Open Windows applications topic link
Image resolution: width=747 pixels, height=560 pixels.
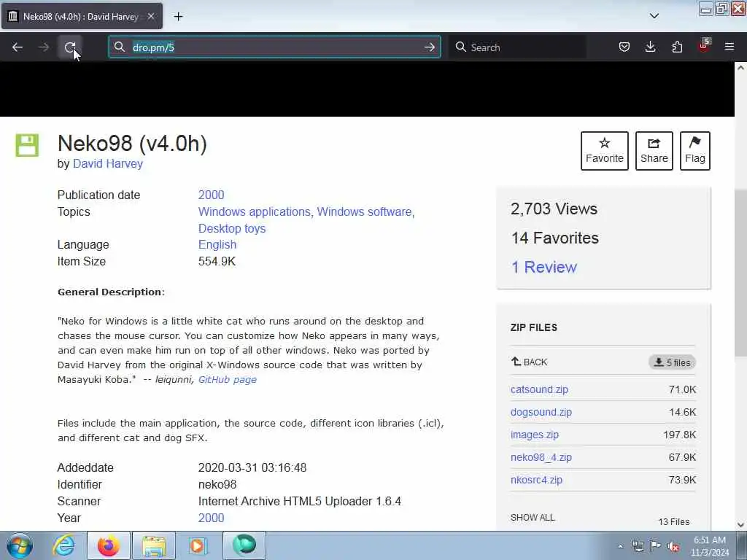(x=255, y=211)
